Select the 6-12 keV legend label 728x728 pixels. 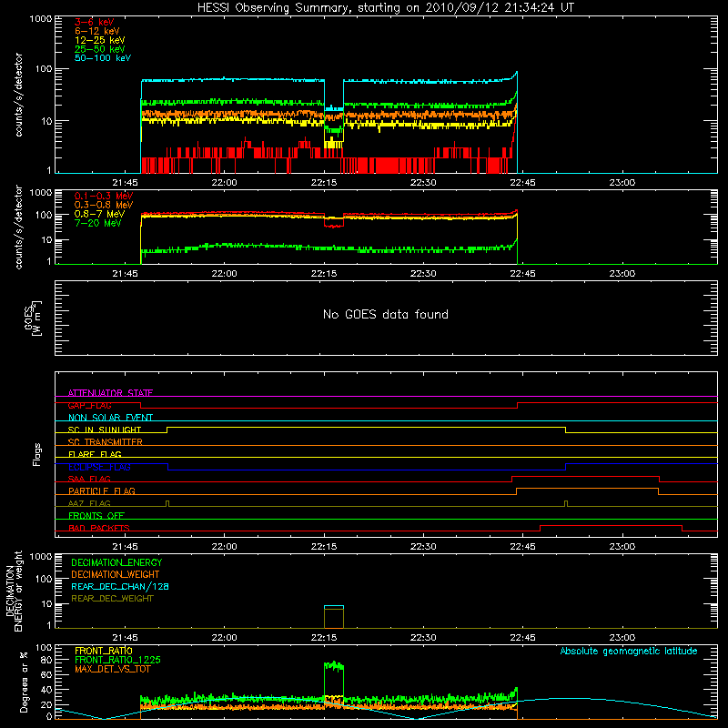(97, 31)
